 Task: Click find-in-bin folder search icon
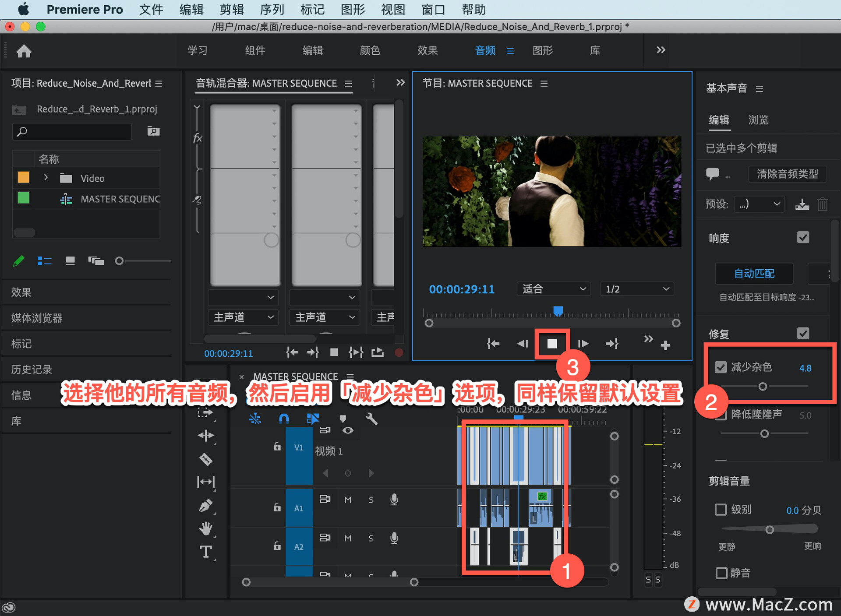pos(153,131)
